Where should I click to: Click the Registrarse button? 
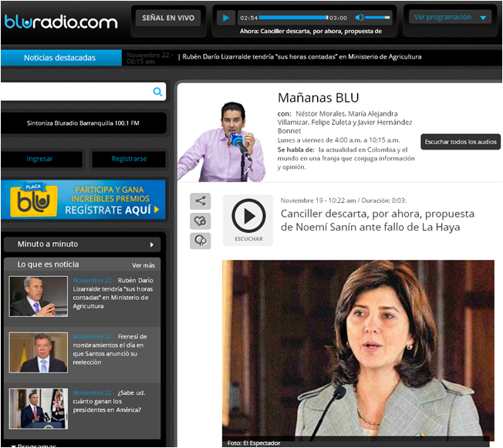click(x=129, y=159)
